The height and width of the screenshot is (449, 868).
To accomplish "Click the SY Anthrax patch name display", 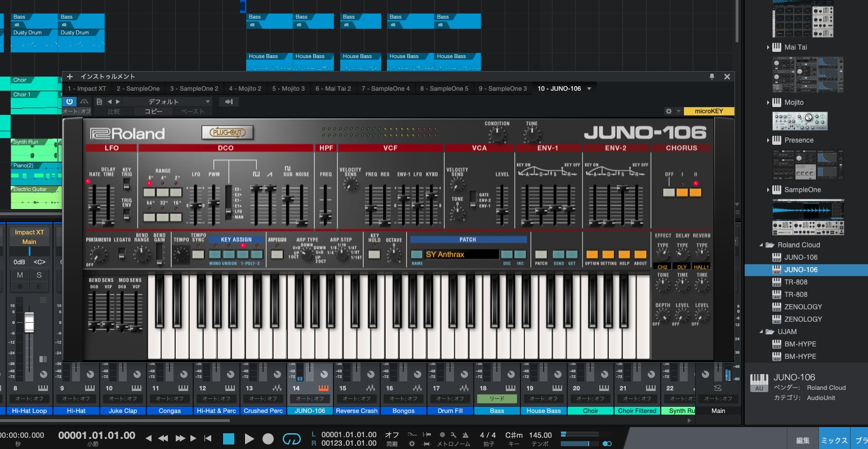I will click(x=461, y=255).
